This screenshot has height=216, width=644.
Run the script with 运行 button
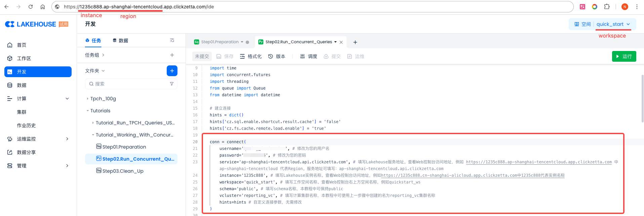624,56
